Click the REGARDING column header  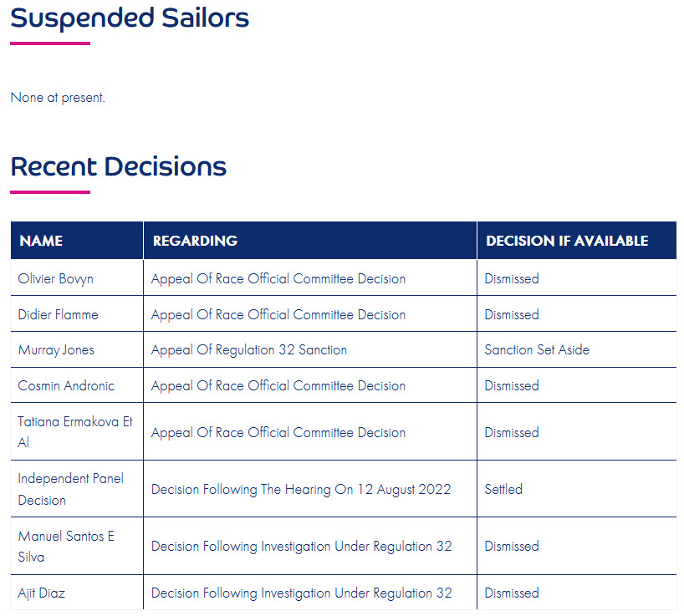pyautogui.click(x=195, y=241)
